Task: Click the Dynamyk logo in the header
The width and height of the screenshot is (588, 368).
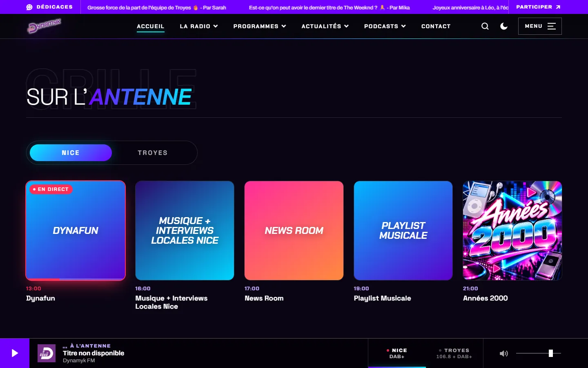Action: pos(44,26)
